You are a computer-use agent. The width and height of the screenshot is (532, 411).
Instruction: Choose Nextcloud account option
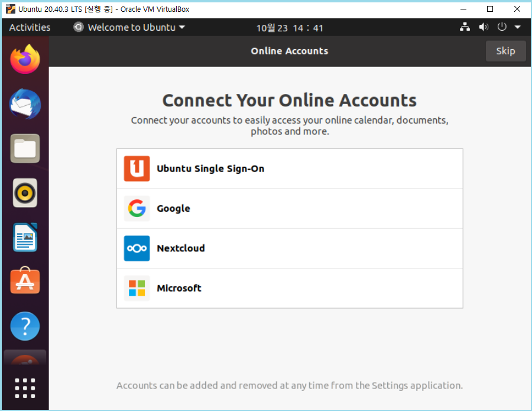coord(290,248)
